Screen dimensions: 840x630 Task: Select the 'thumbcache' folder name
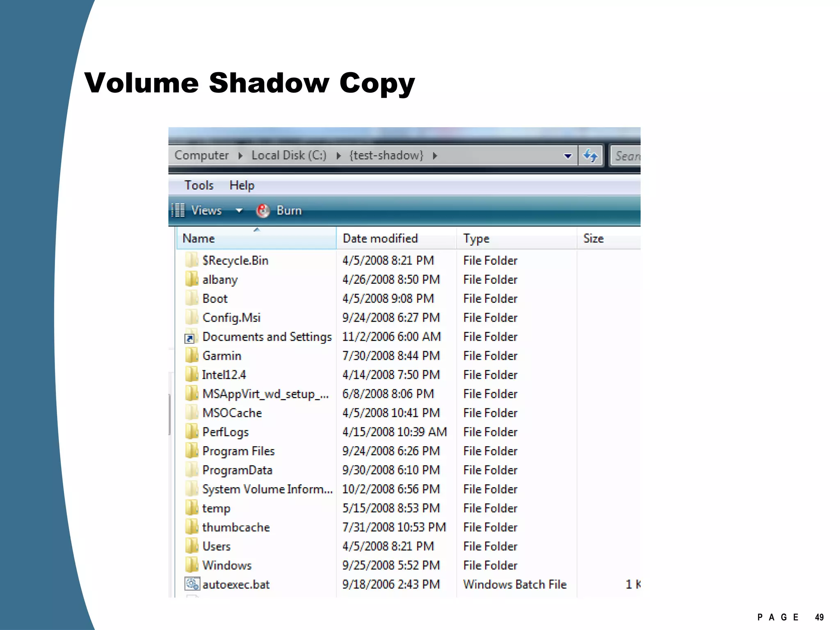(x=236, y=527)
